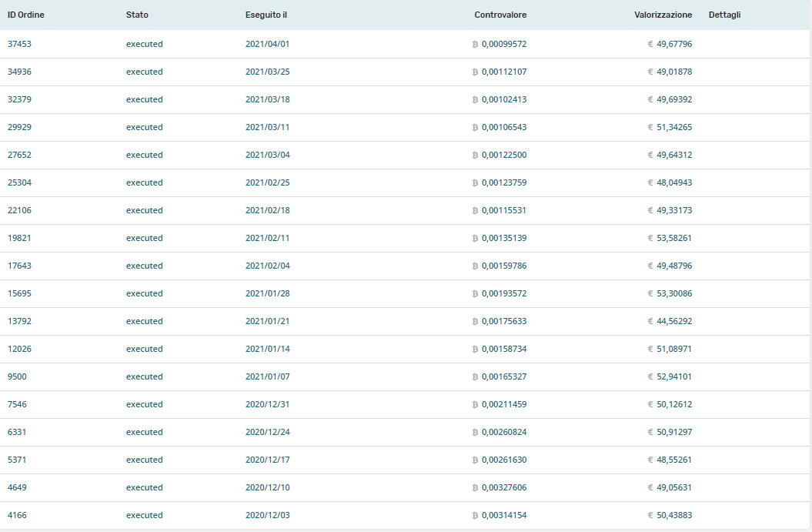Select order ID 37453
This screenshot has width=812, height=532.
pyautogui.click(x=20, y=44)
